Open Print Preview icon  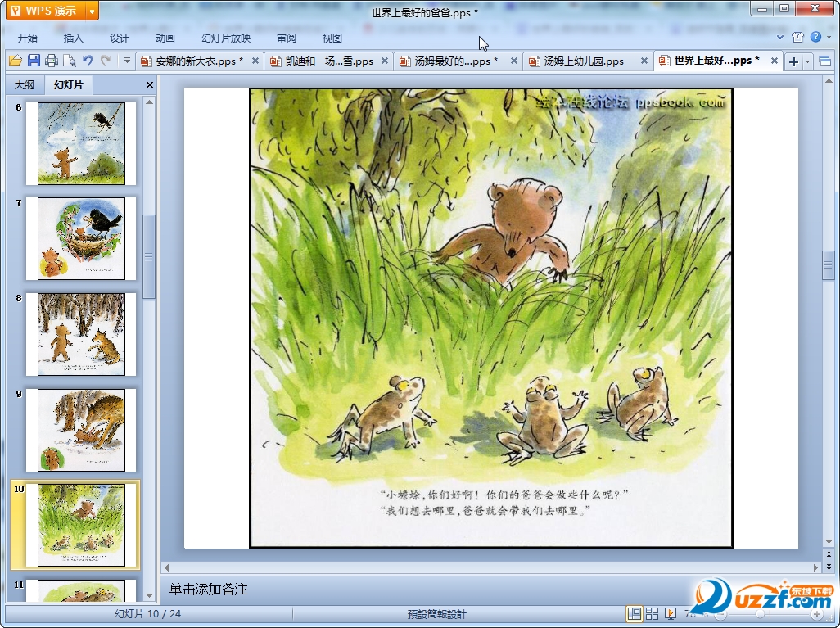pos(69,61)
